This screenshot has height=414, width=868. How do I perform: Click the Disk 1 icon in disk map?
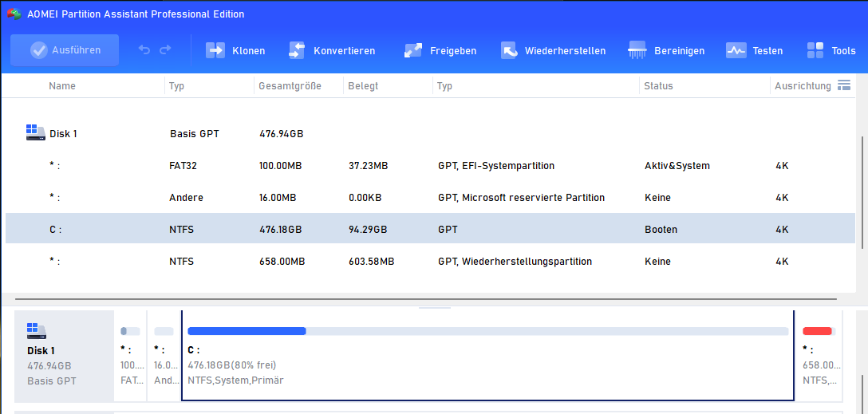pos(37,331)
